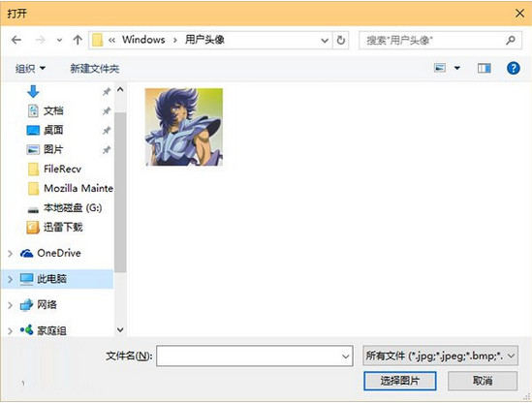Open the FileRecv folder

tap(63, 169)
